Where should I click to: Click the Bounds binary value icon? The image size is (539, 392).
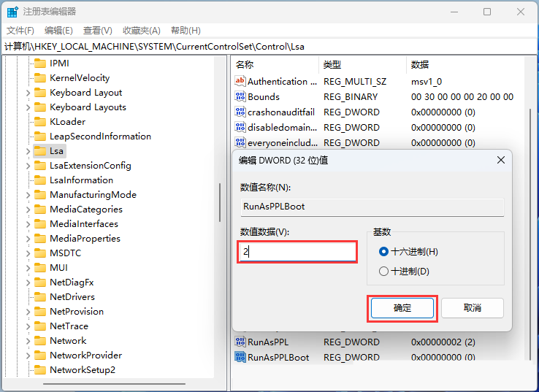(x=240, y=96)
